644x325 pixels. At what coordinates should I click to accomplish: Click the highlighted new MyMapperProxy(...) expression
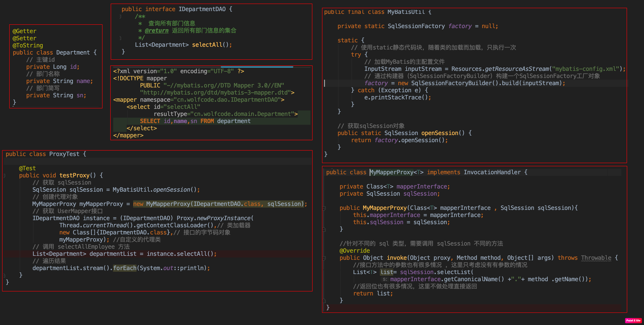[218, 204]
